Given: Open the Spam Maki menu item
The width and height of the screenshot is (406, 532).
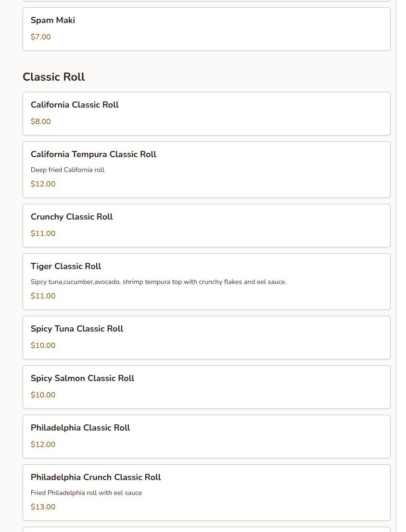Looking at the screenshot, I should pos(206,29).
